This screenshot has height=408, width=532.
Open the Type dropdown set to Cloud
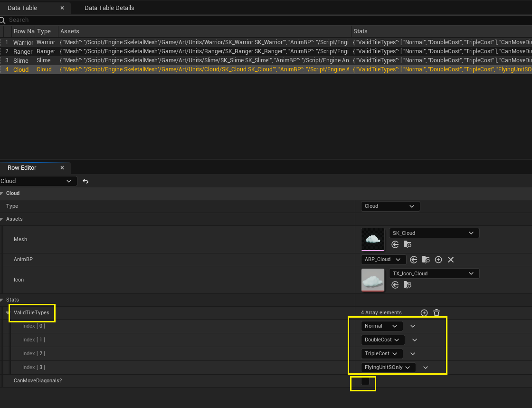coord(390,206)
